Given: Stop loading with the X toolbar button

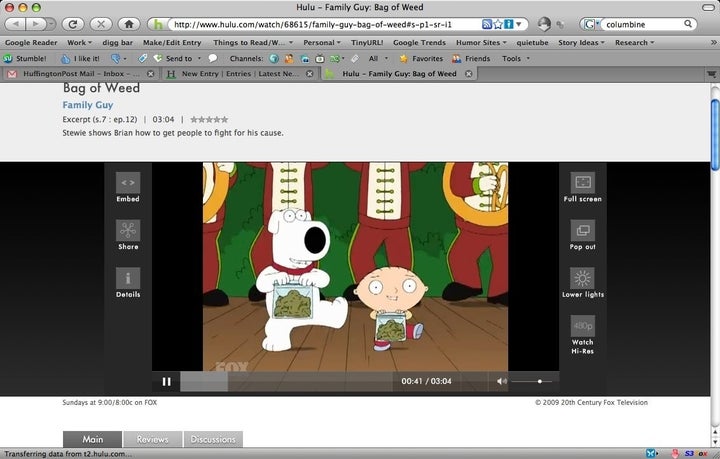Looking at the screenshot, I should pos(101,24).
